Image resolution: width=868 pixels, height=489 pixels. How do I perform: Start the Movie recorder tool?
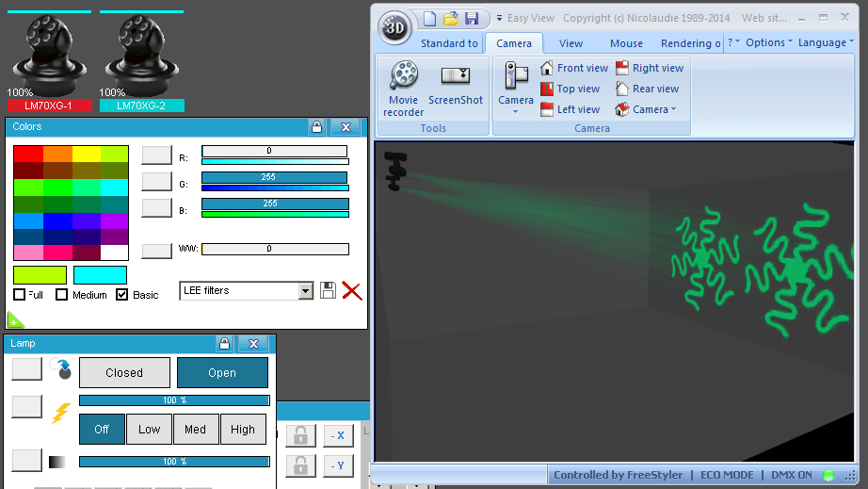[x=404, y=89]
